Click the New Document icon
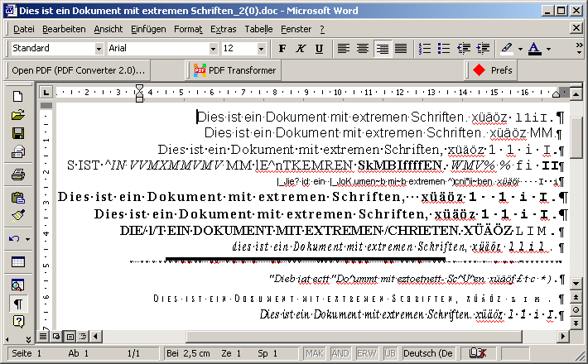Image resolution: width=588 pixels, height=364 pixels. 17,97
